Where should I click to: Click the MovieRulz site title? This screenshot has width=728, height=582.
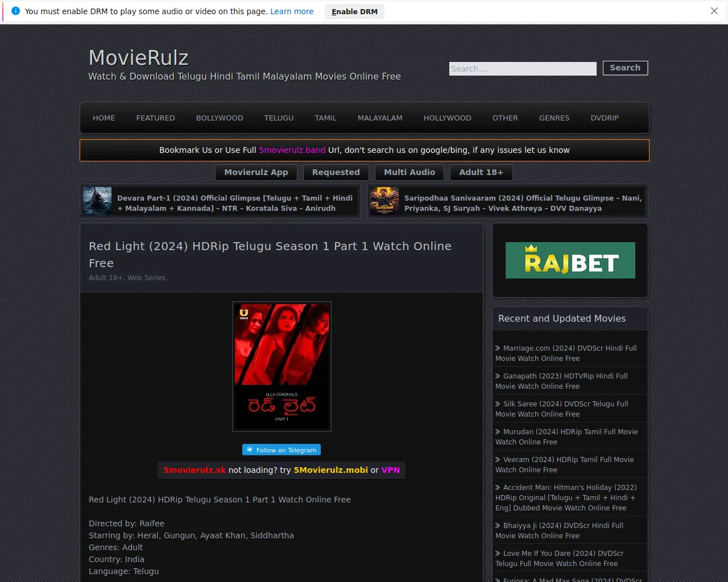point(138,57)
